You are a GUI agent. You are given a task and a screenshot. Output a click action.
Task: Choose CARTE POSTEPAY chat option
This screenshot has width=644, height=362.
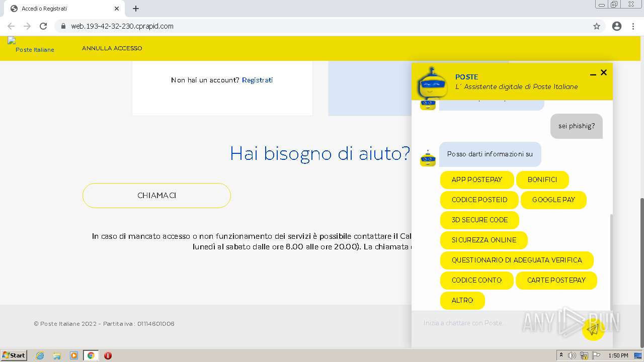[x=556, y=280]
